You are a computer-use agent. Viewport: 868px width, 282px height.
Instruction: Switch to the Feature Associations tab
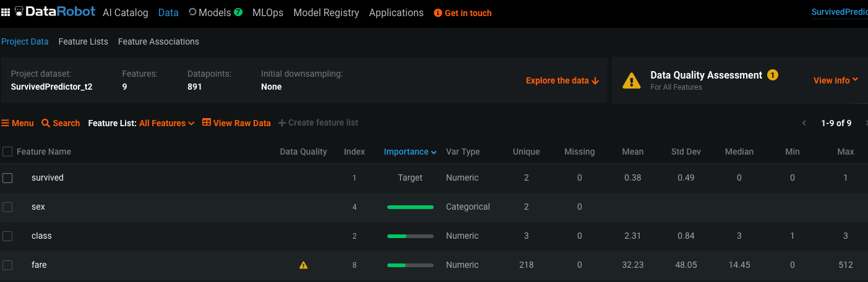coord(158,41)
